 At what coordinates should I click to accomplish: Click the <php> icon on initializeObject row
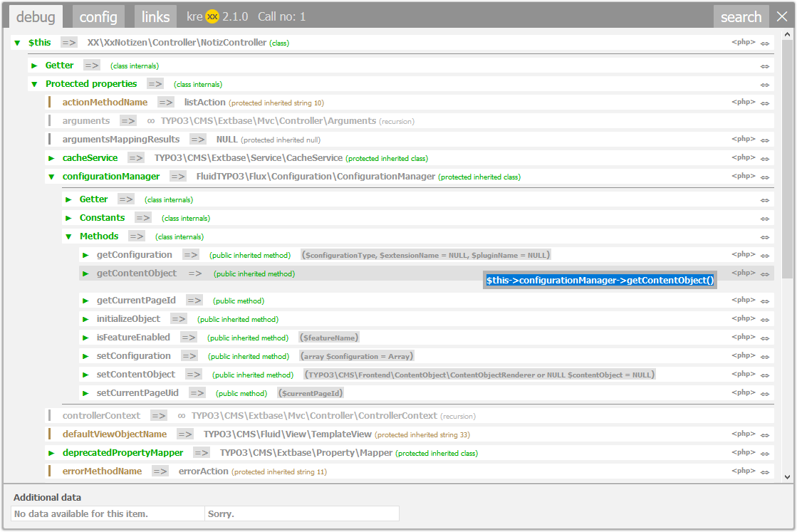coord(743,318)
